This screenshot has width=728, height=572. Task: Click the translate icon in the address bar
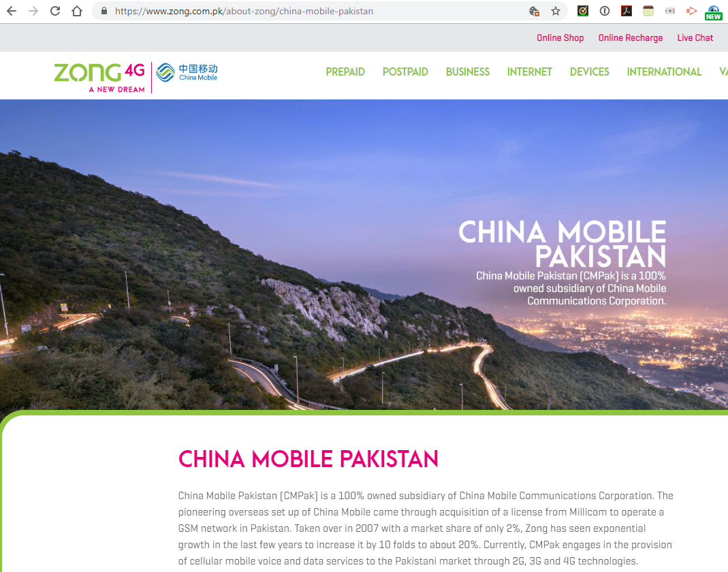(534, 11)
